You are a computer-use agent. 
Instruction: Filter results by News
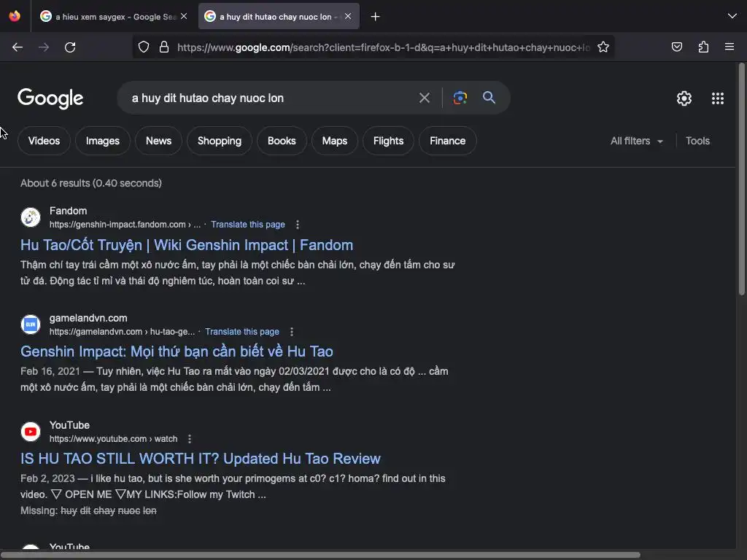158,141
